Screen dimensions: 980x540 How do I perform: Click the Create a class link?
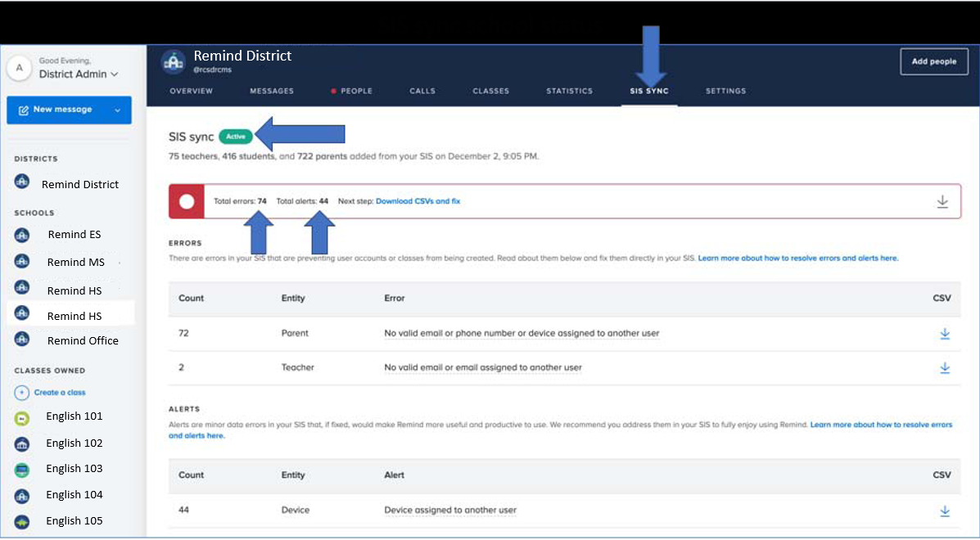point(60,393)
